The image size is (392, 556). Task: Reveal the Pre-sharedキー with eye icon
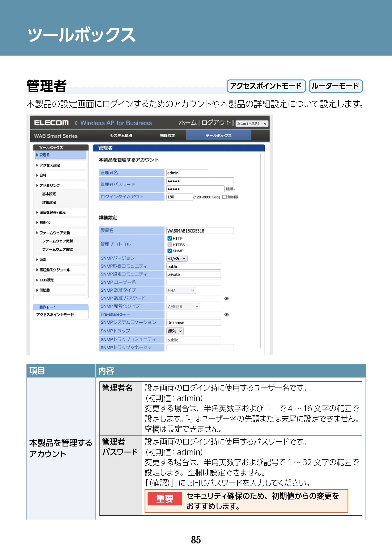click(x=227, y=315)
